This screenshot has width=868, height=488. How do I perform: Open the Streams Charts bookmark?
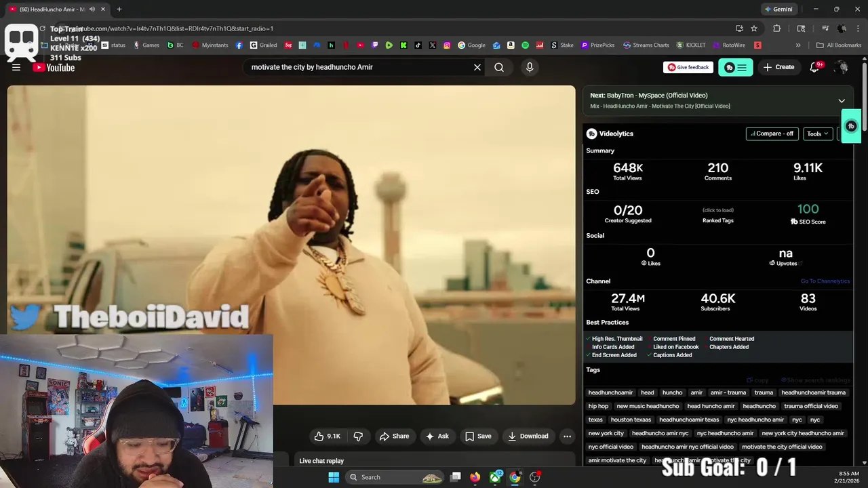tap(646, 45)
